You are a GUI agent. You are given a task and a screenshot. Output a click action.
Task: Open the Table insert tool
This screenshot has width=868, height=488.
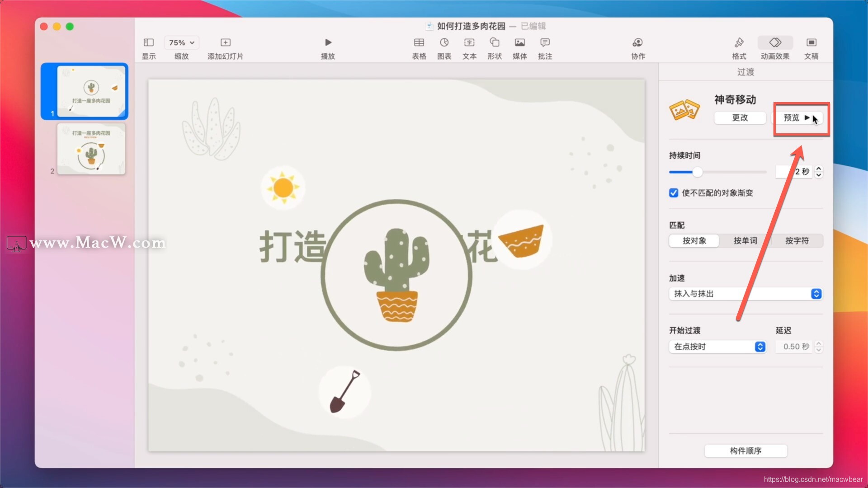419,42
